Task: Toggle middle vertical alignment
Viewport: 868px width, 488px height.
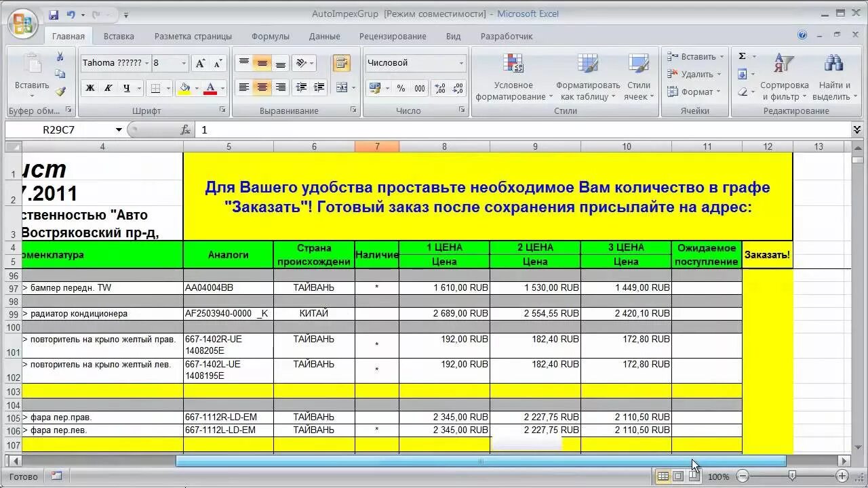Action: [x=262, y=63]
